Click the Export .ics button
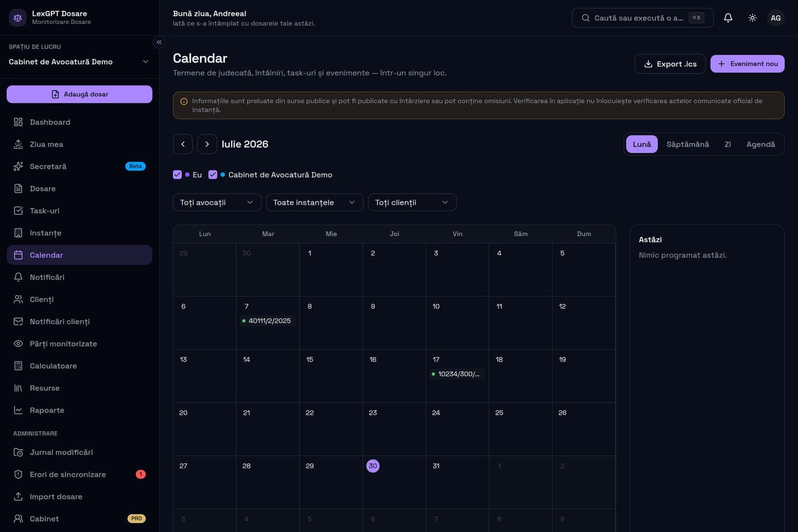The width and height of the screenshot is (798, 532). (670, 64)
